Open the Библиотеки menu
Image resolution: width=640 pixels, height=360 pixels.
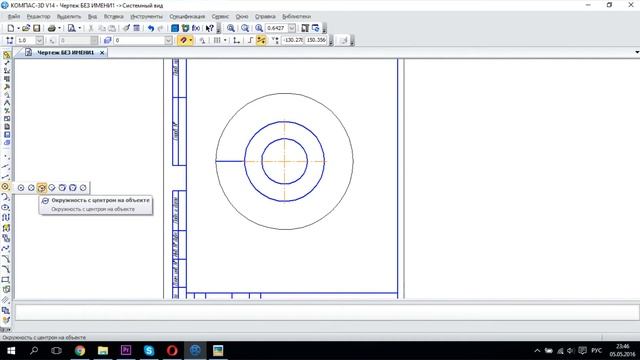[x=296, y=16]
